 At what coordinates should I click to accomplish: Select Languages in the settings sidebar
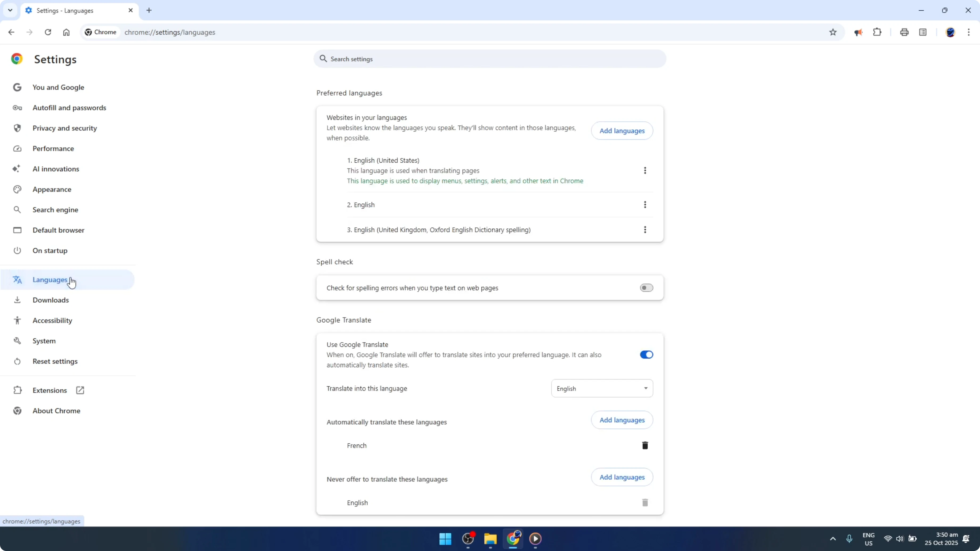coord(50,279)
